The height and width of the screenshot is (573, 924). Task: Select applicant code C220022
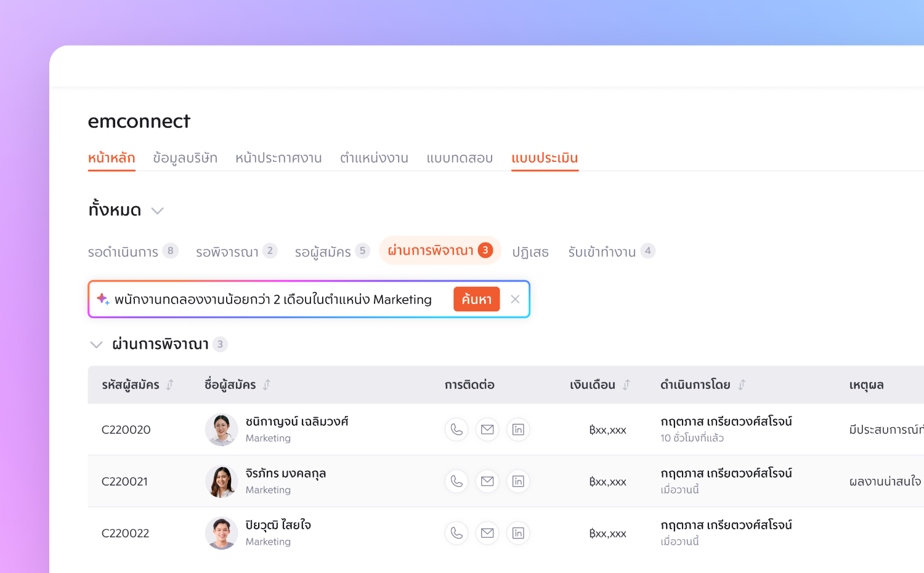tap(126, 533)
